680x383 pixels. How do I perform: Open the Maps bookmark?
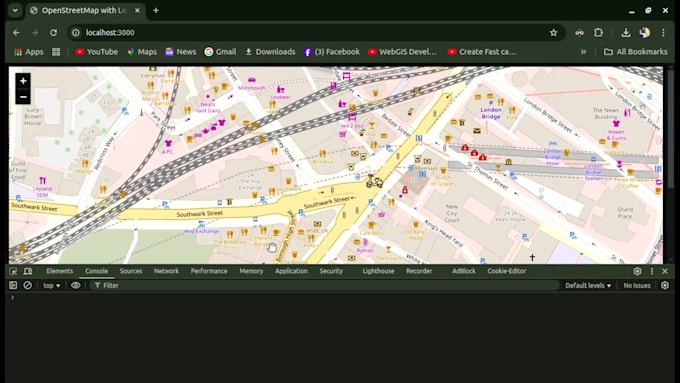pos(142,52)
